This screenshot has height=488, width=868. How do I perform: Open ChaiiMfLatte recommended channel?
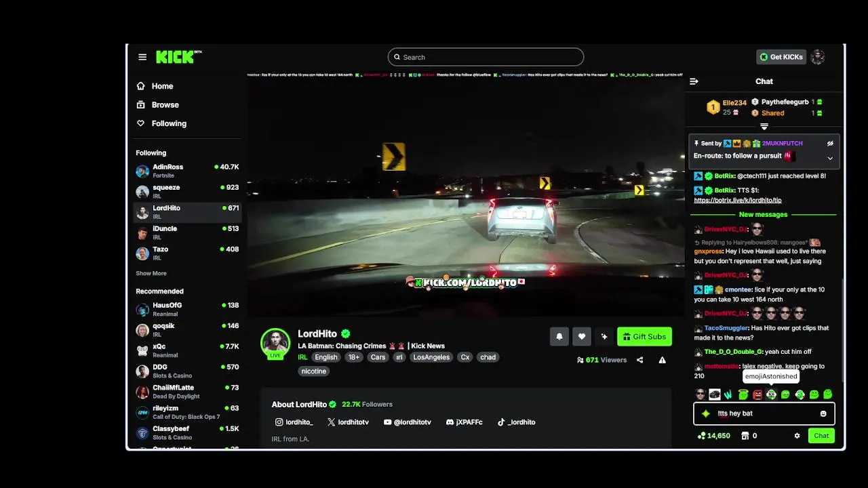point(187,392)
